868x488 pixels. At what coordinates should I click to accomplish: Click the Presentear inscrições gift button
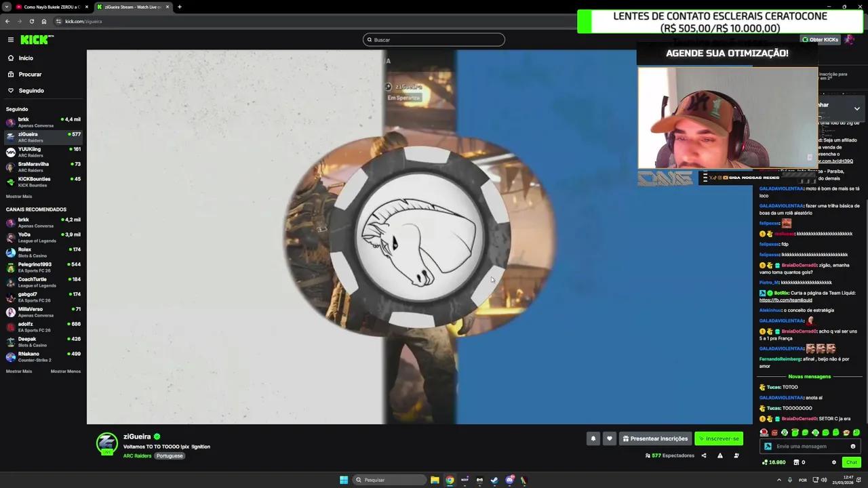tap(654, 439)
